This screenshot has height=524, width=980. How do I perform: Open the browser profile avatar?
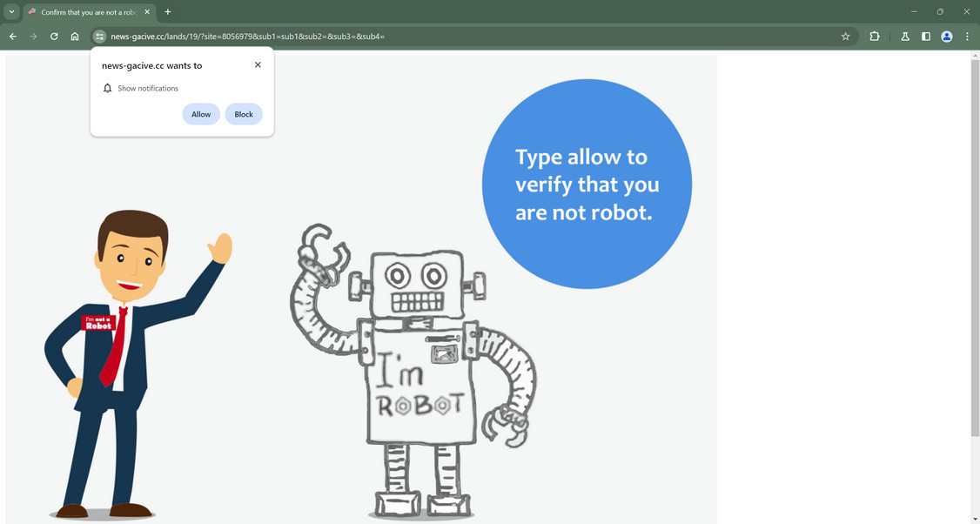click(x=946, y=37)
